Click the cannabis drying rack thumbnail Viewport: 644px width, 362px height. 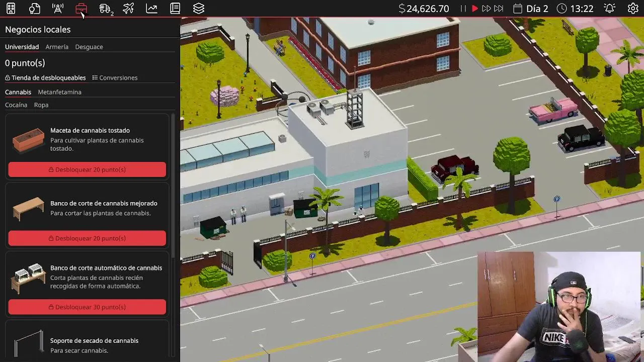[28, 344]
